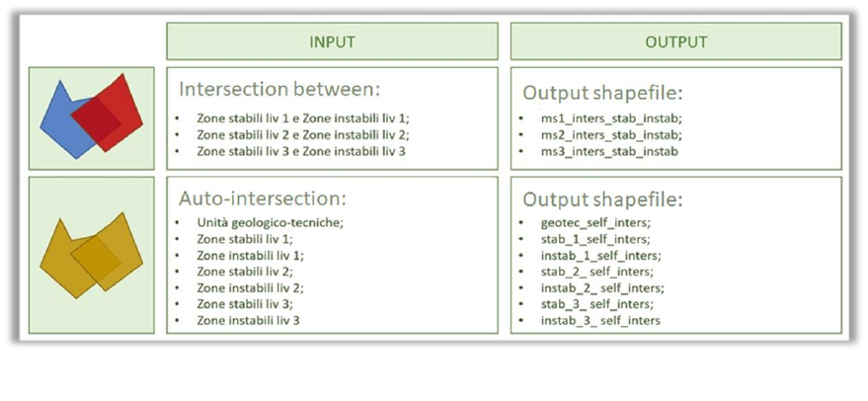
Task: Select the 'Unità geologico-tecniche' list item
Action: [x=269, y=223]
